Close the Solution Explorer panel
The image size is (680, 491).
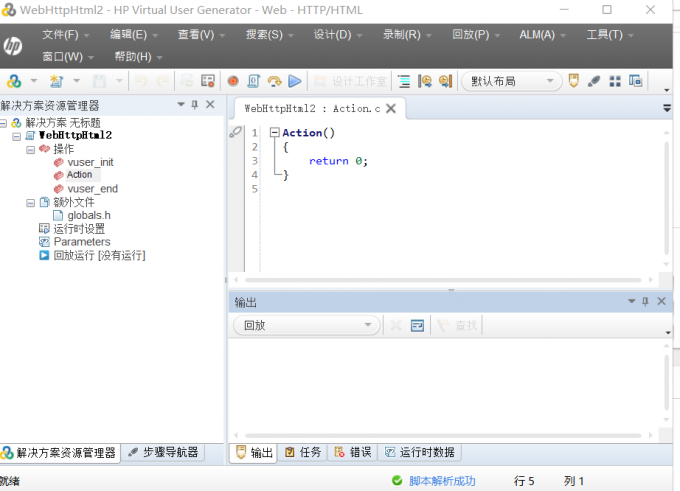click(x=210, y=105)
